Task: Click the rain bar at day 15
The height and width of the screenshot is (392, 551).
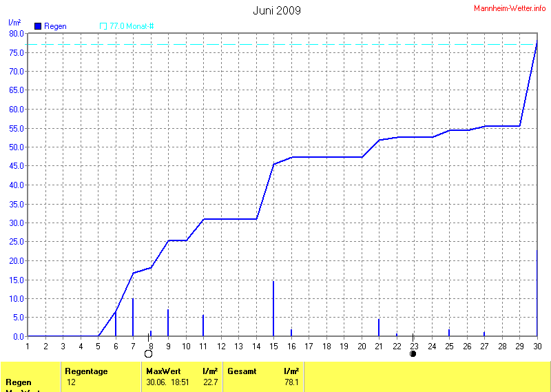Action: pos(273,309)
